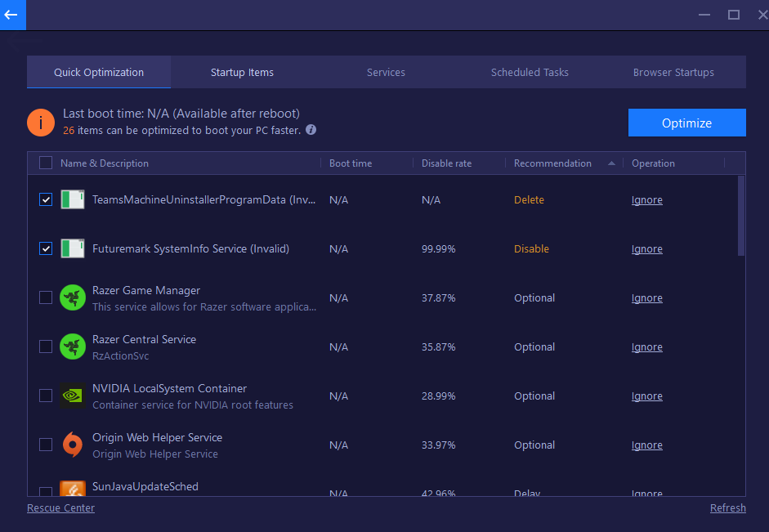Select the SunJavaUpdateSched item name

(x=145, y=486)
